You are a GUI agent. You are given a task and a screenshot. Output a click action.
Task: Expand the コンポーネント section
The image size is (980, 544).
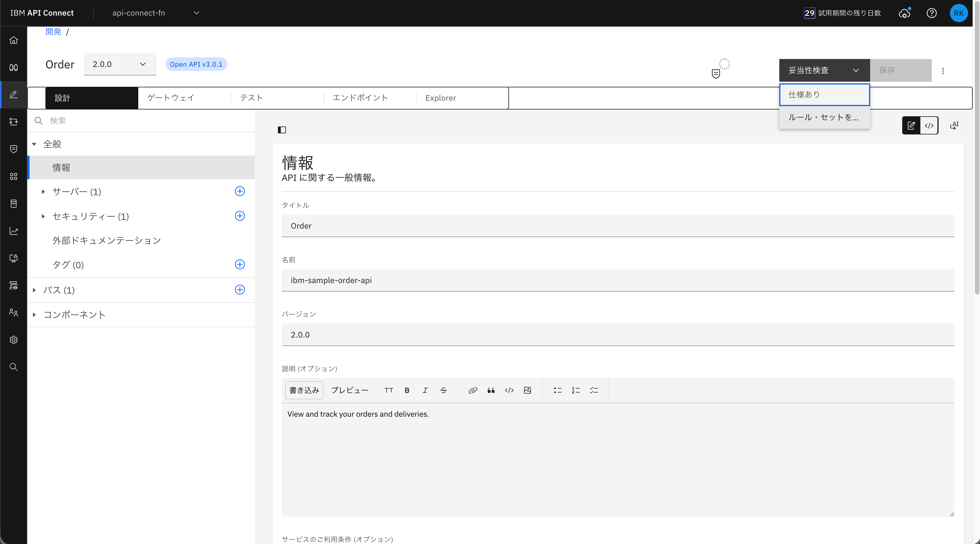(x=34, y=315)
